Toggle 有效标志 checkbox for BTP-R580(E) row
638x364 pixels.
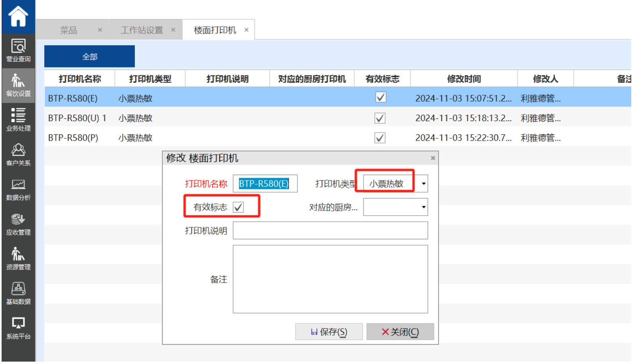[381, 97]
